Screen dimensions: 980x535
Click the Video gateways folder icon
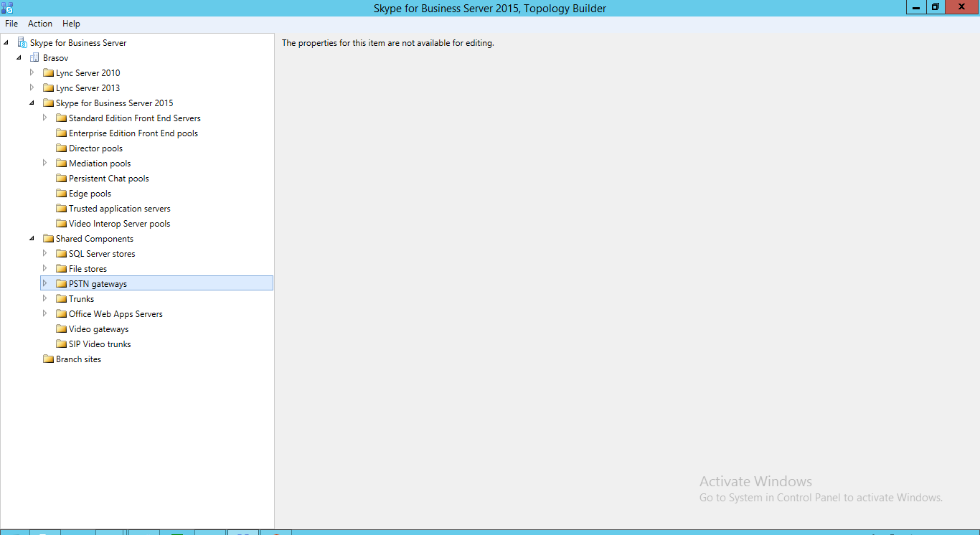tap(61, 329)
